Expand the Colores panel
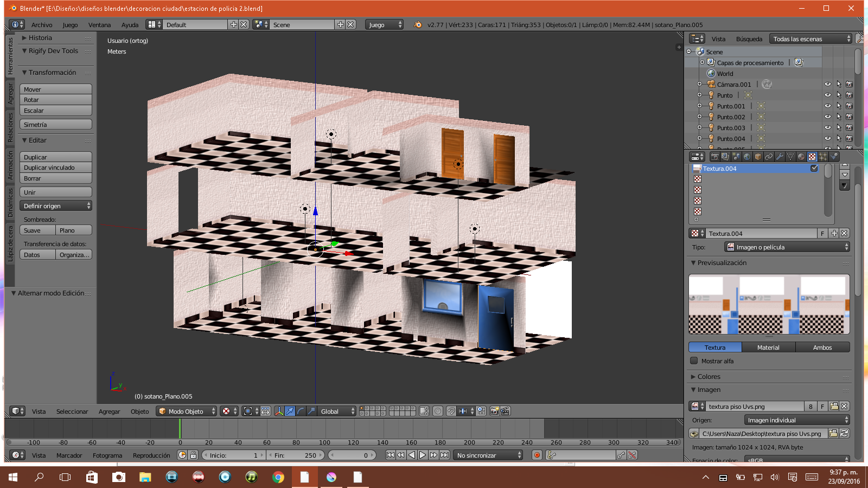Viewport: 868px width, 488px height. [709, 376]
